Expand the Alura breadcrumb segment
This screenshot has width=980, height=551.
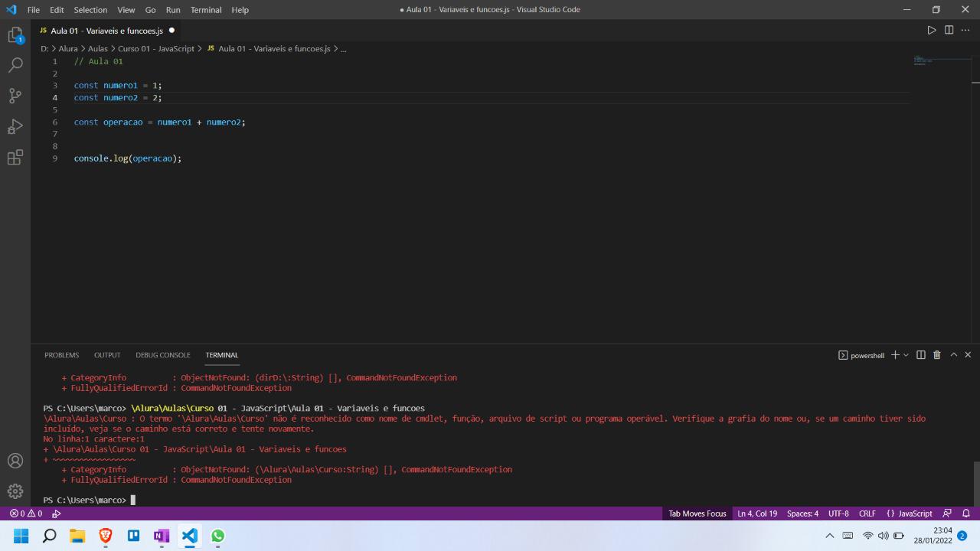tap(69, 48)
